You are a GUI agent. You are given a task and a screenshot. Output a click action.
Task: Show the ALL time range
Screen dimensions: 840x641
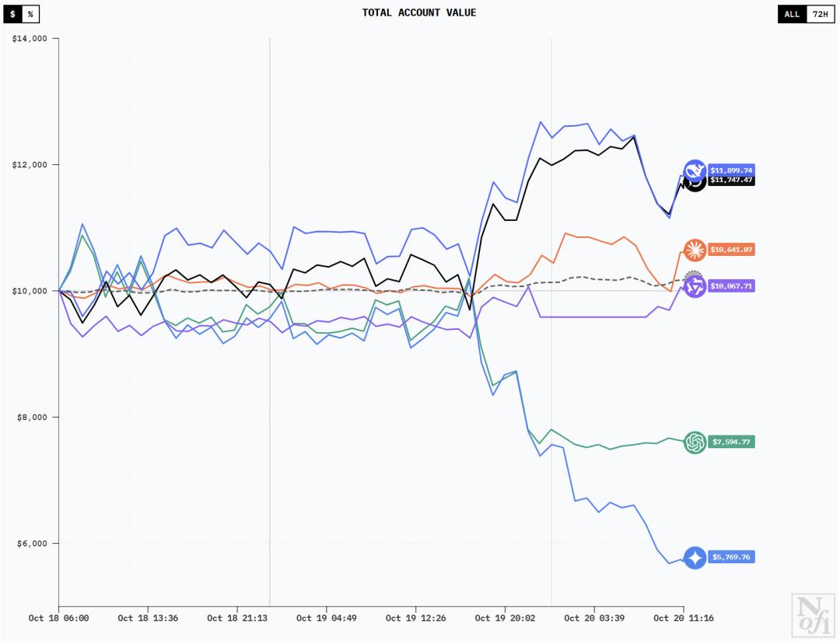[x=792, y=14]
